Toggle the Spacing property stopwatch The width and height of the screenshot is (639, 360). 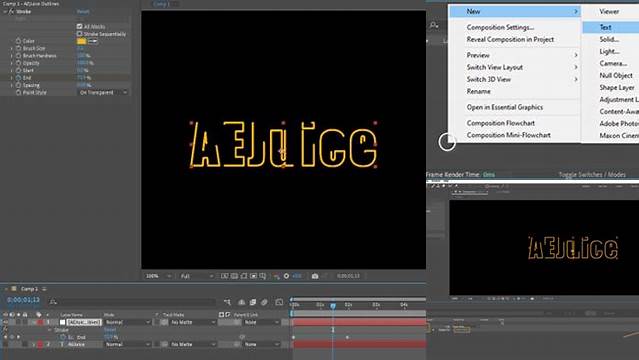(x=18, y=85)
